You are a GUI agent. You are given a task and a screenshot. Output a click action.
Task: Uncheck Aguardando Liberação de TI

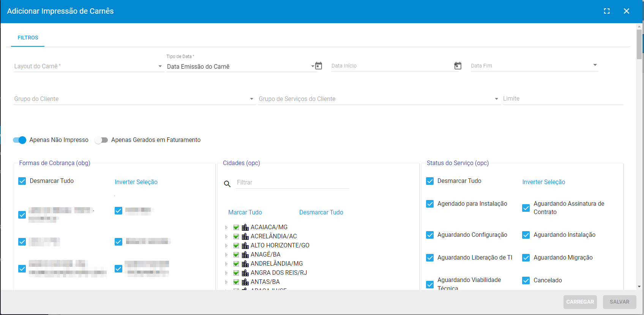430,258
